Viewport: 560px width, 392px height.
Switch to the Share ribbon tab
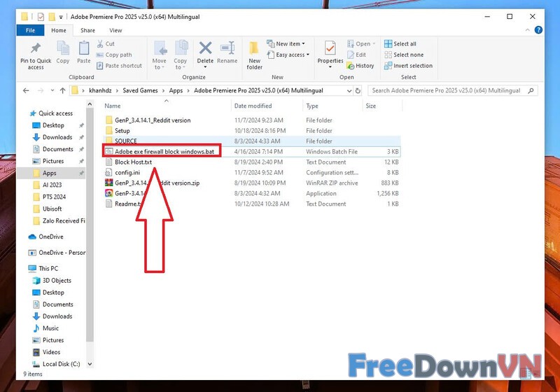[87, 30]
